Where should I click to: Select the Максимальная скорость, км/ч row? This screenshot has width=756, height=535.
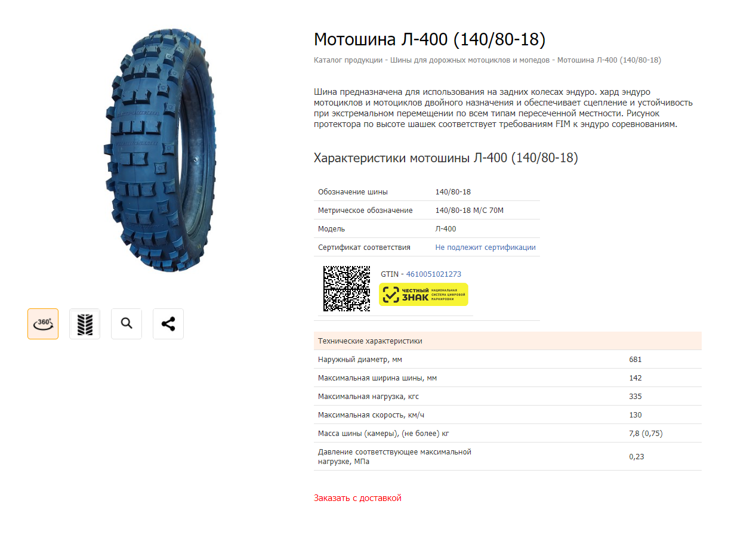(508, 415)
